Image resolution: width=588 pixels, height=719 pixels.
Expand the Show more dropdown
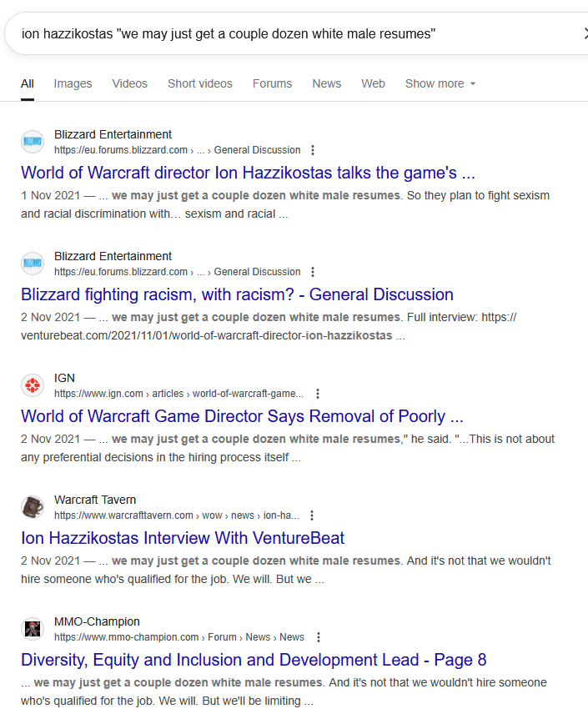(x=440, y=83)
